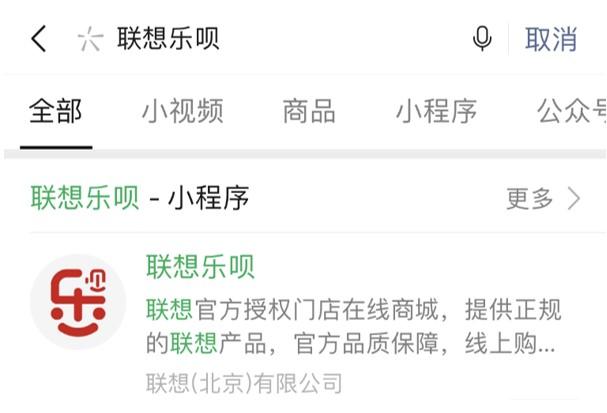Screen dimensions: 607x413
Task: Click the vertical separator beside 取消
Action: (x=508, y=39)
